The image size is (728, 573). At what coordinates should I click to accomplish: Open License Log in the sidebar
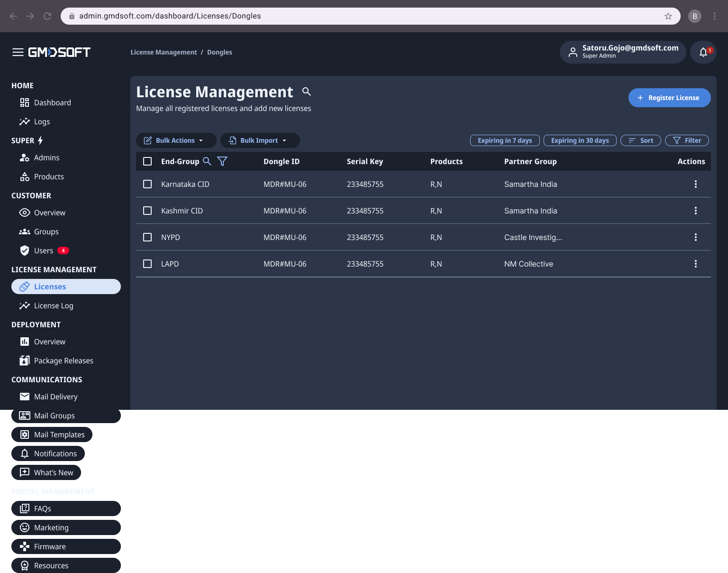54,305
